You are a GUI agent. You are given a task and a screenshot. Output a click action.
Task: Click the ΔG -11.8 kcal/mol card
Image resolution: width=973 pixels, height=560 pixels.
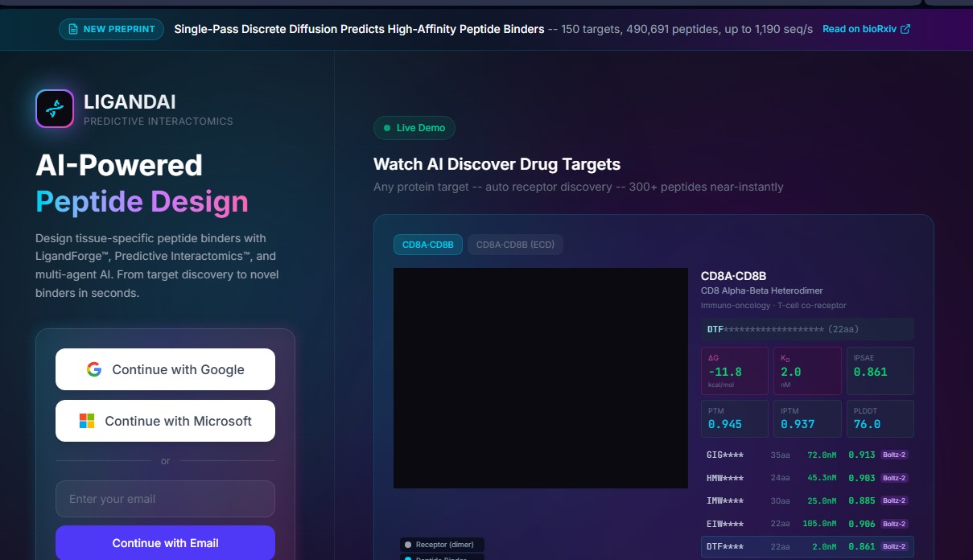click(x=734, y=371)
